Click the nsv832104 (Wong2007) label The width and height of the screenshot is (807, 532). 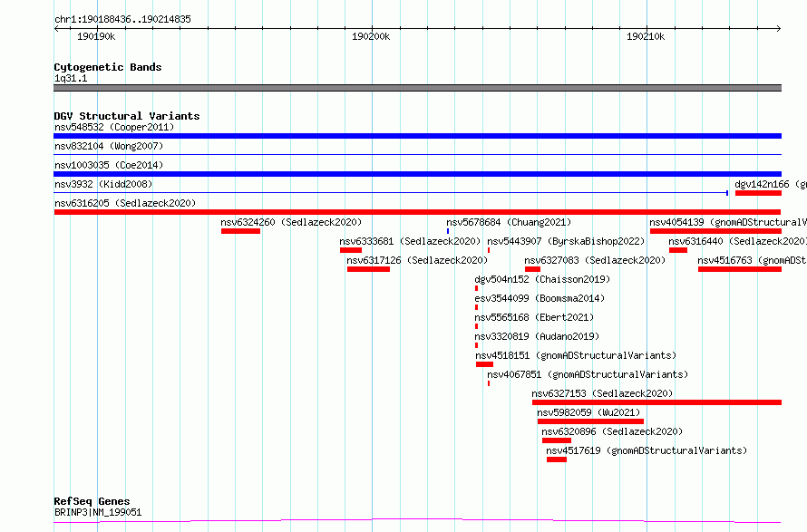[109, 146]
